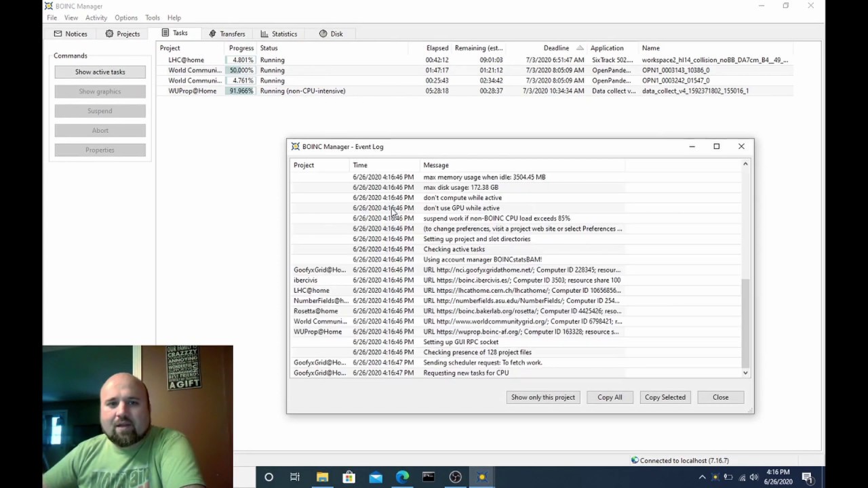Click the Close button in Event Log

[720, 397]
